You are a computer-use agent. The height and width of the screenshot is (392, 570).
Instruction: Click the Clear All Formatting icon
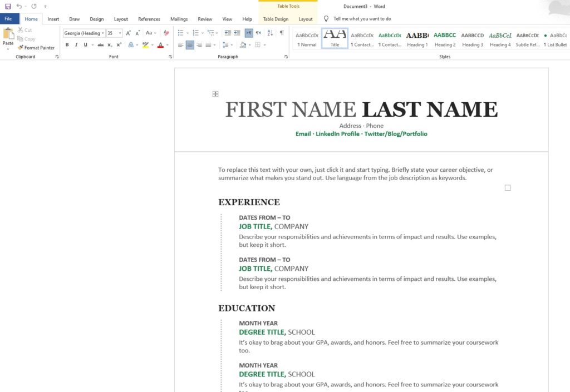tap(166, 33)
